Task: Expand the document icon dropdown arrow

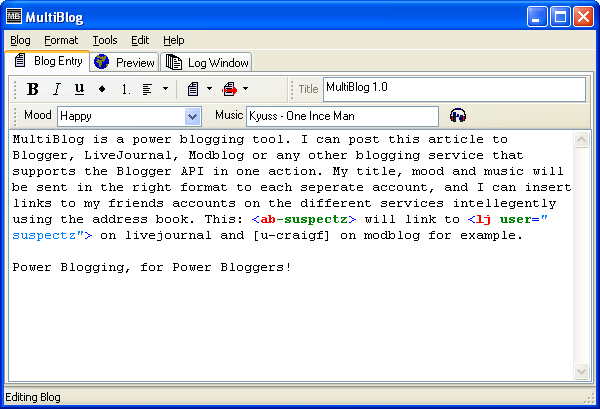Action: click(x=209, y=89)
